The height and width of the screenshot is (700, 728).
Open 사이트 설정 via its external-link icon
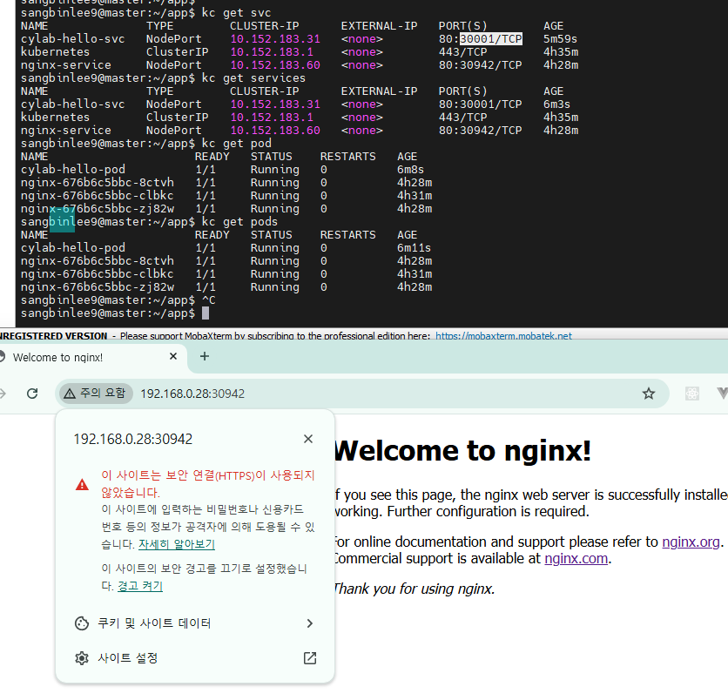pos(309,658)
